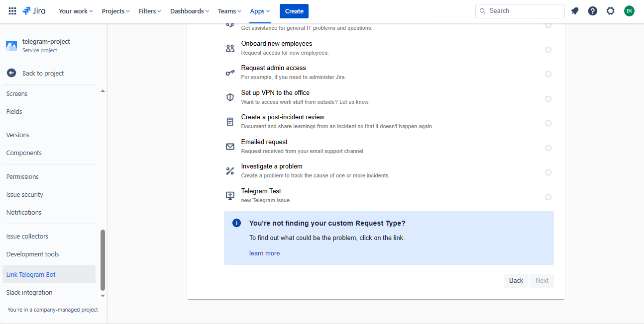Viewport: 644px width, 324px height.
Task: Open the notifications bell
Action: [575, 11]
